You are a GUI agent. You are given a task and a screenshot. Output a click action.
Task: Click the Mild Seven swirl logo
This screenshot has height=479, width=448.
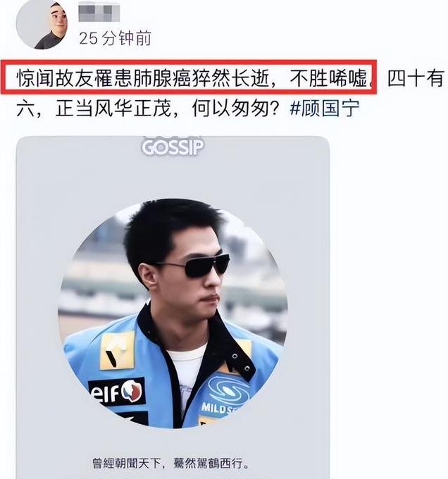point(228,390)
